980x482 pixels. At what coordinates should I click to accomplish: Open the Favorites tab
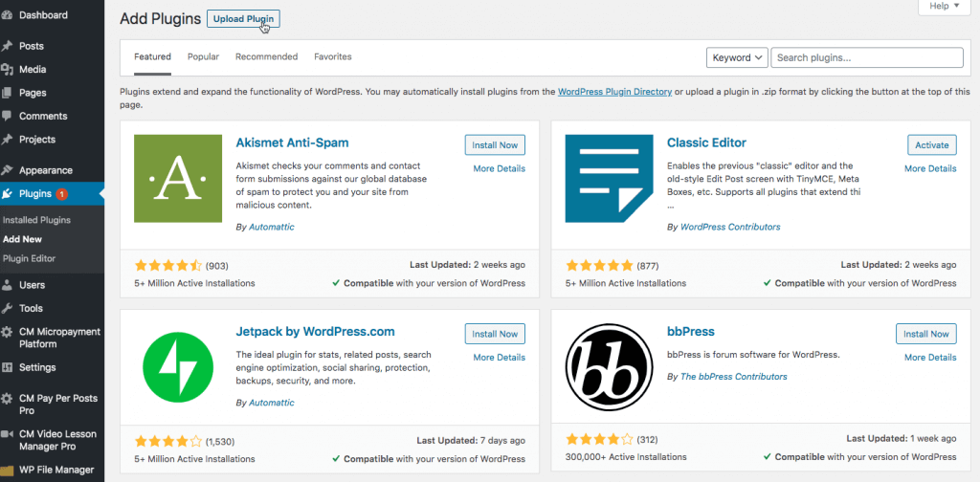(332, 57)
